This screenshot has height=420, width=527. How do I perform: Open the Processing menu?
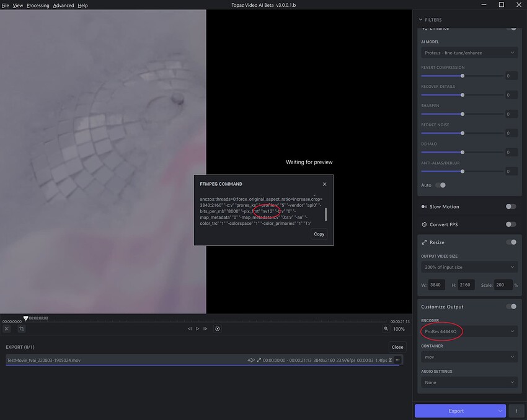pos(38,6)
